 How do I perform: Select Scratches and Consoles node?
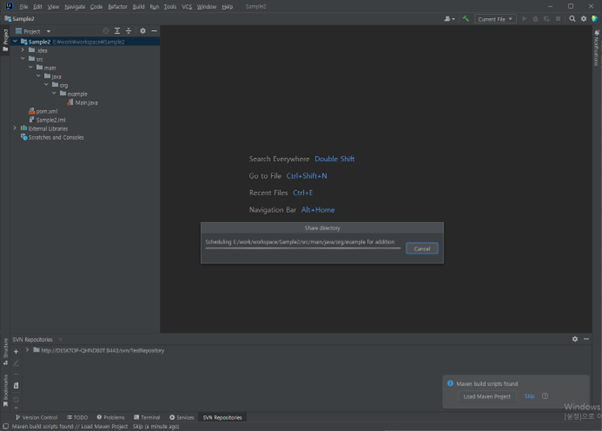(52, 137)
